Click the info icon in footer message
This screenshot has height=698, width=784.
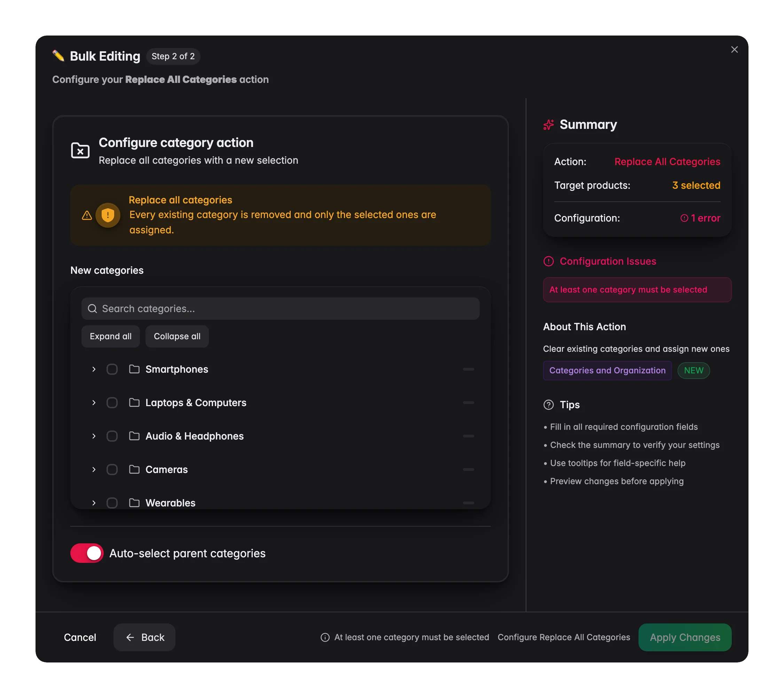click(x=325, y=637)
